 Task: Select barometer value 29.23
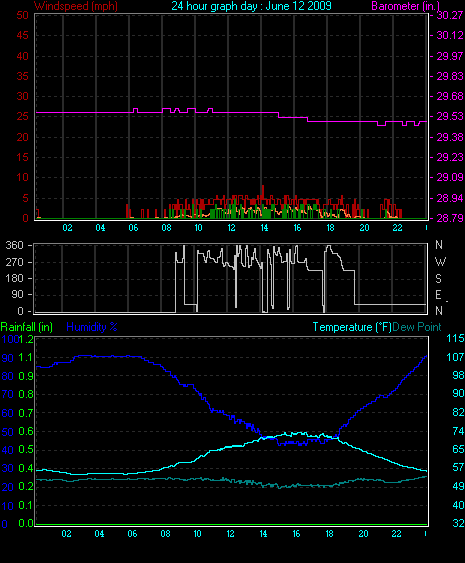450,157
